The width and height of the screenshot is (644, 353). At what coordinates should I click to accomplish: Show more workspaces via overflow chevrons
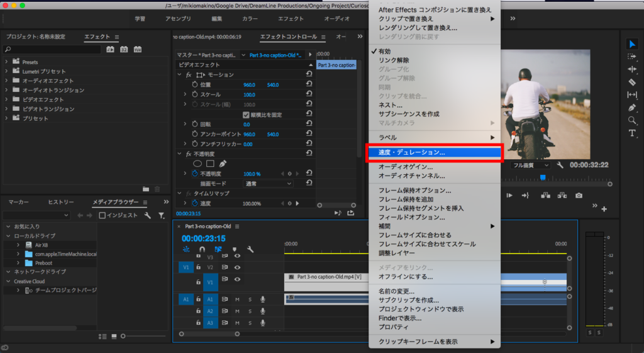tap(513, 18)
